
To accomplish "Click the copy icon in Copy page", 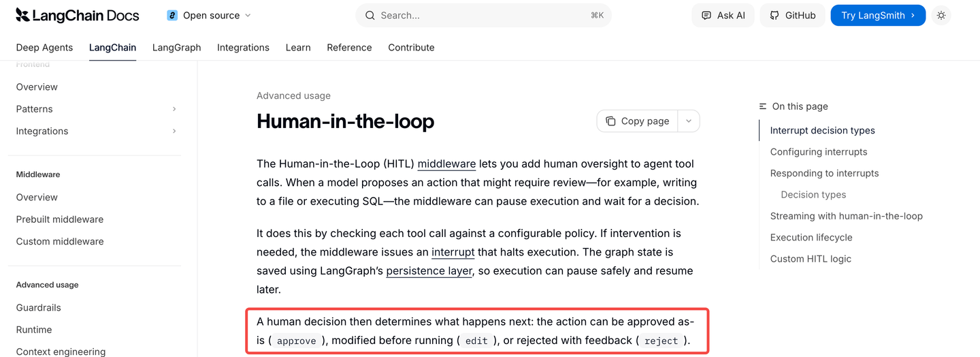I will [x=610, y=121].
